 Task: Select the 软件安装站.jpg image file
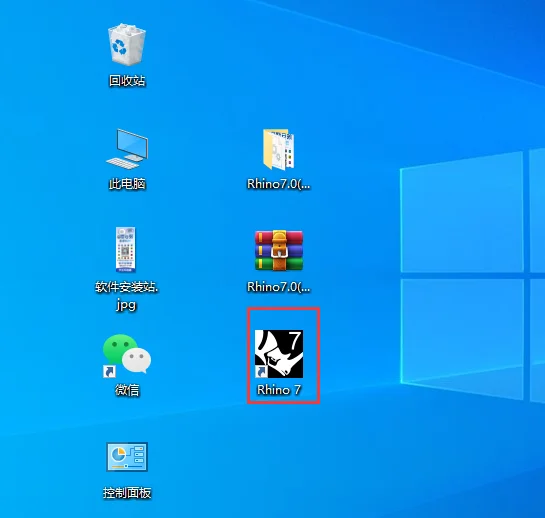point(125,250)
